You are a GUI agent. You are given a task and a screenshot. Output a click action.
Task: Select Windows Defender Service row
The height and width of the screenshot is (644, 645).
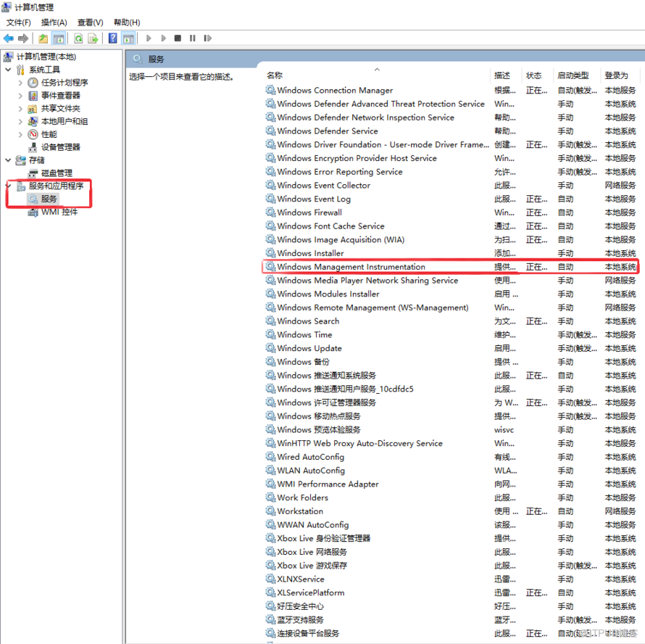coord(451,131)
